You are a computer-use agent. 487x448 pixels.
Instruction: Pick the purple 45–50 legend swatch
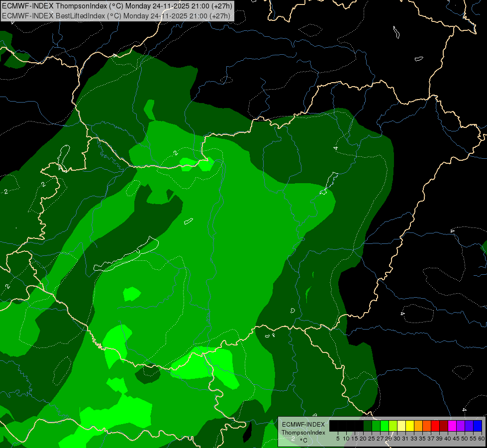[x=461, y=426]
